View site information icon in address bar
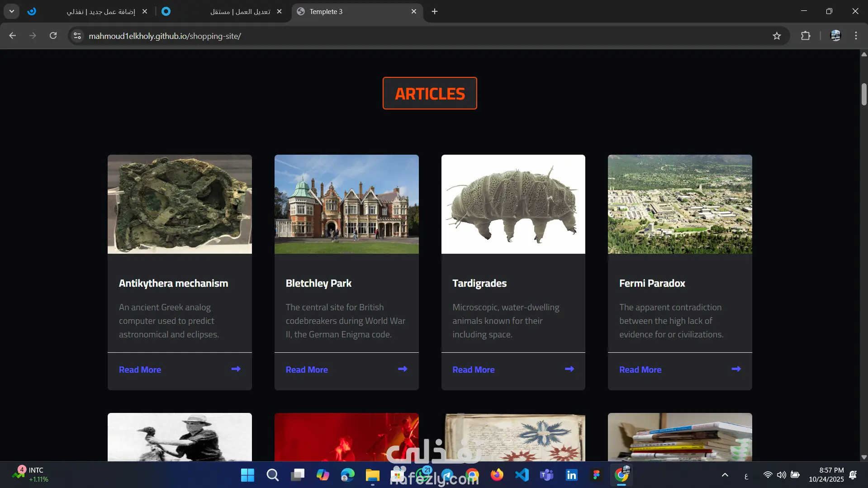Viewport: 868px width, 488px height. click(x=77, y=36)
